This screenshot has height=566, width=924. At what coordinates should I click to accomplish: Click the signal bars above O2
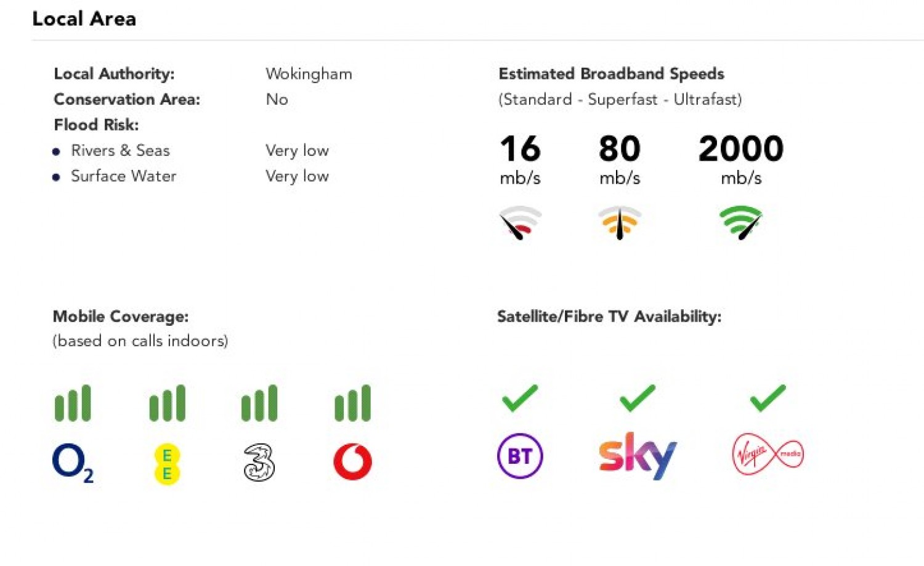[73, 403]
